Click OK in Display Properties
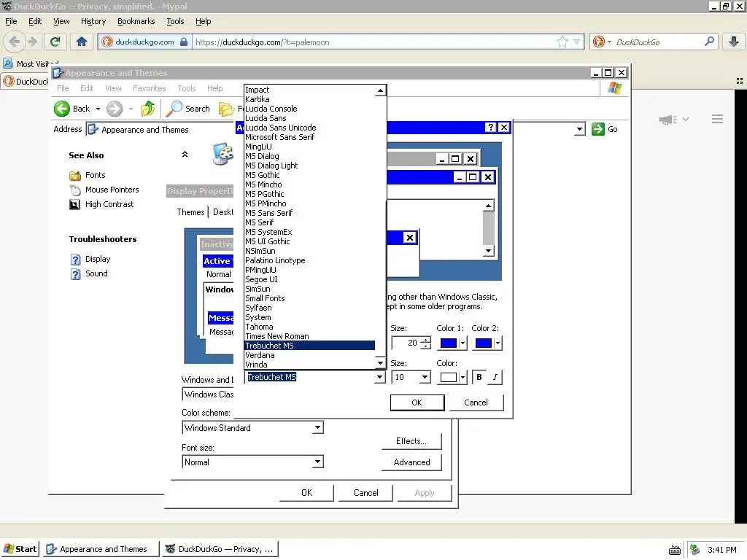This screenshot has width=747, height=560. (307, 493)
